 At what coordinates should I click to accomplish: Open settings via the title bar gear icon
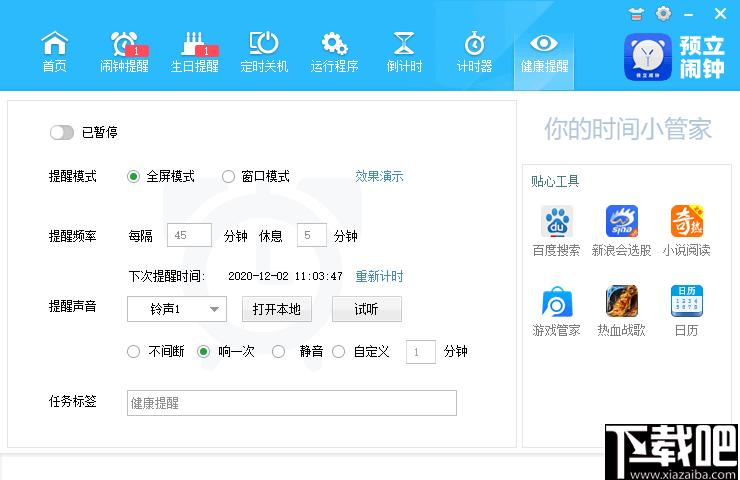tap(663, 13)
